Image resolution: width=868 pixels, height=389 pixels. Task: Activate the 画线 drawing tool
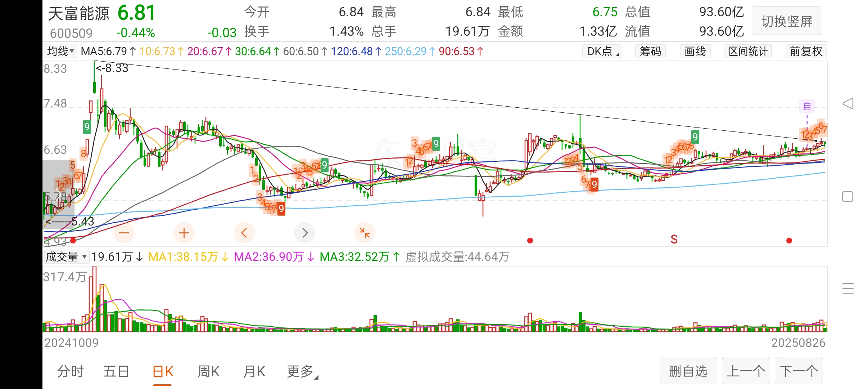(695, 51)
